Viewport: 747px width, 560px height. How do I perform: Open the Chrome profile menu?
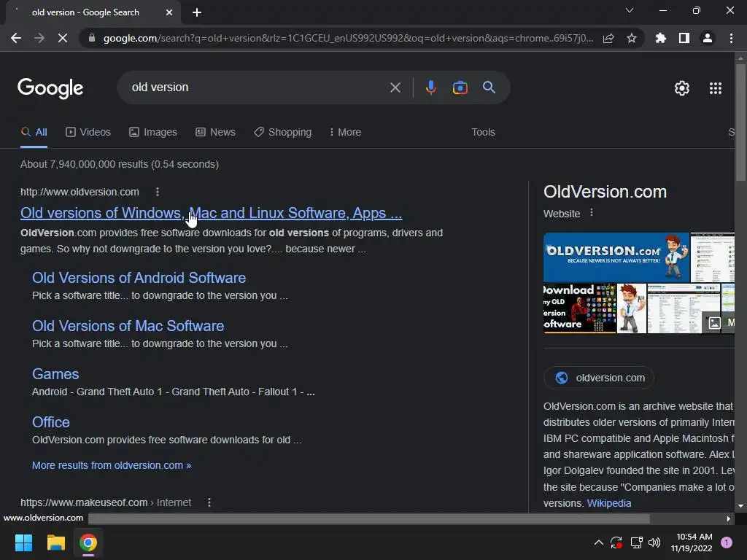point(708,38)
